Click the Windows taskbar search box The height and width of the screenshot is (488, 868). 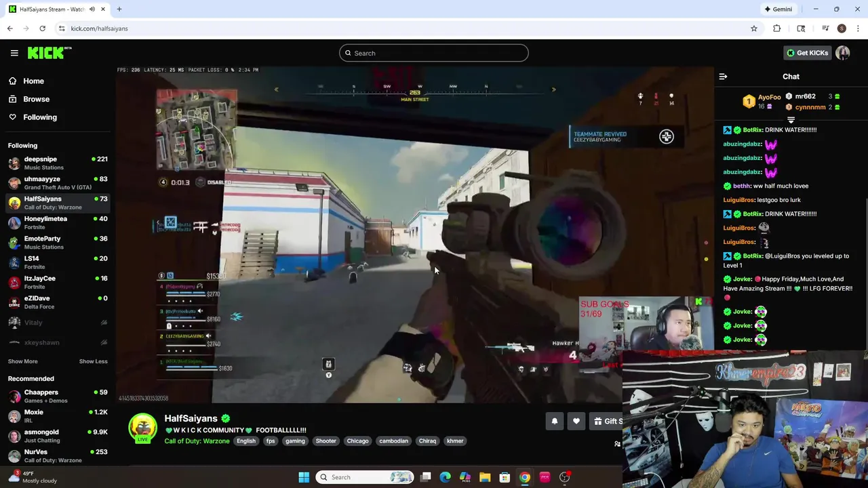coord(365,477)
